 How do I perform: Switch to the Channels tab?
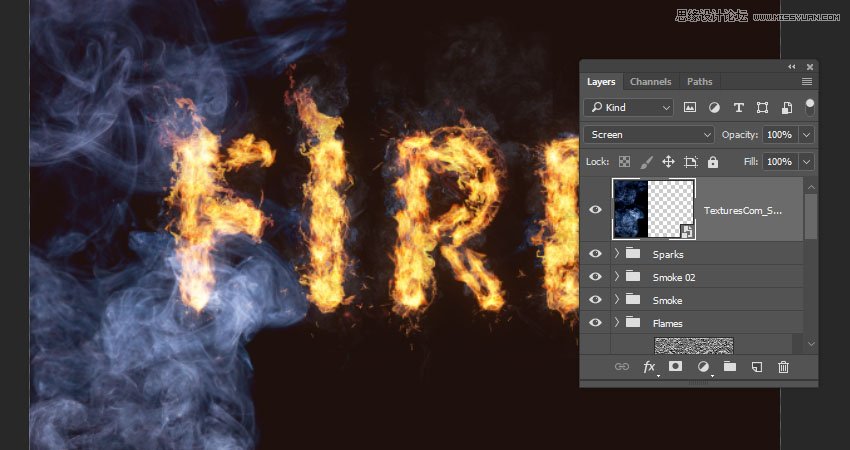(x=650, y=81)
